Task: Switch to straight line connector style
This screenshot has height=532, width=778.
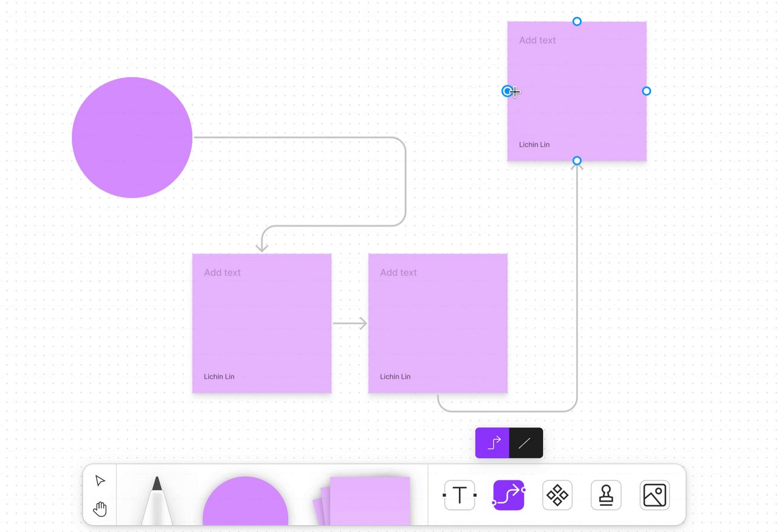Action: (526, 443)
